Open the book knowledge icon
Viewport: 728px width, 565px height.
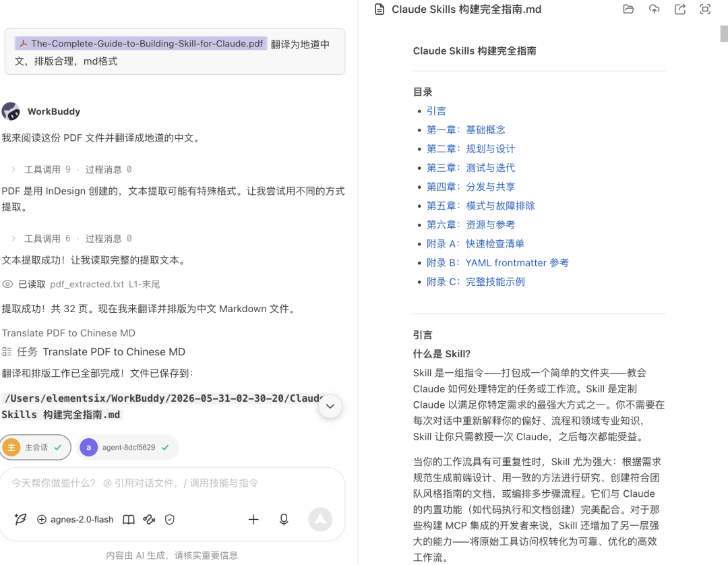pyautogui.click(x=129, y=520)
